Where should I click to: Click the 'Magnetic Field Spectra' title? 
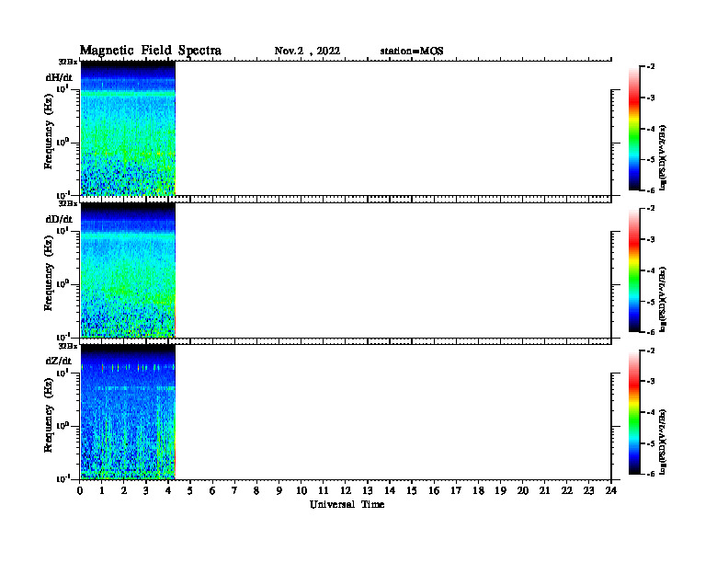151,51
